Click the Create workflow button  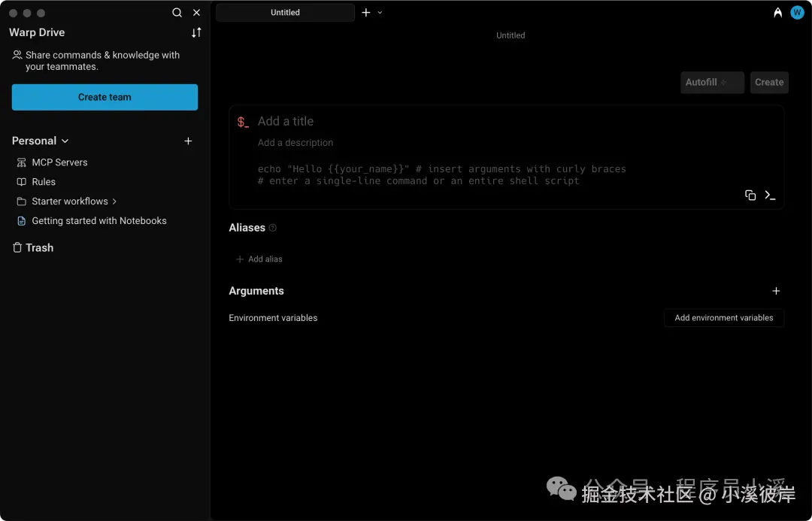pos(769,83)
